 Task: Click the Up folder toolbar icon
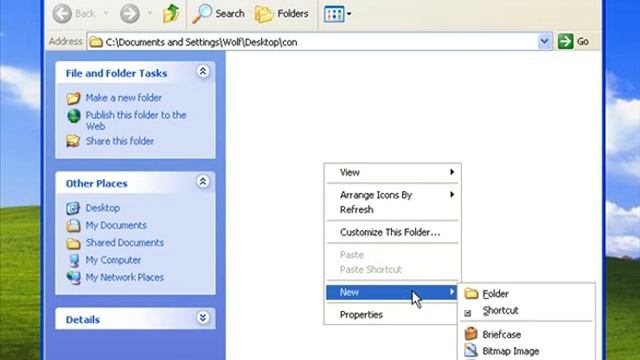171,13
